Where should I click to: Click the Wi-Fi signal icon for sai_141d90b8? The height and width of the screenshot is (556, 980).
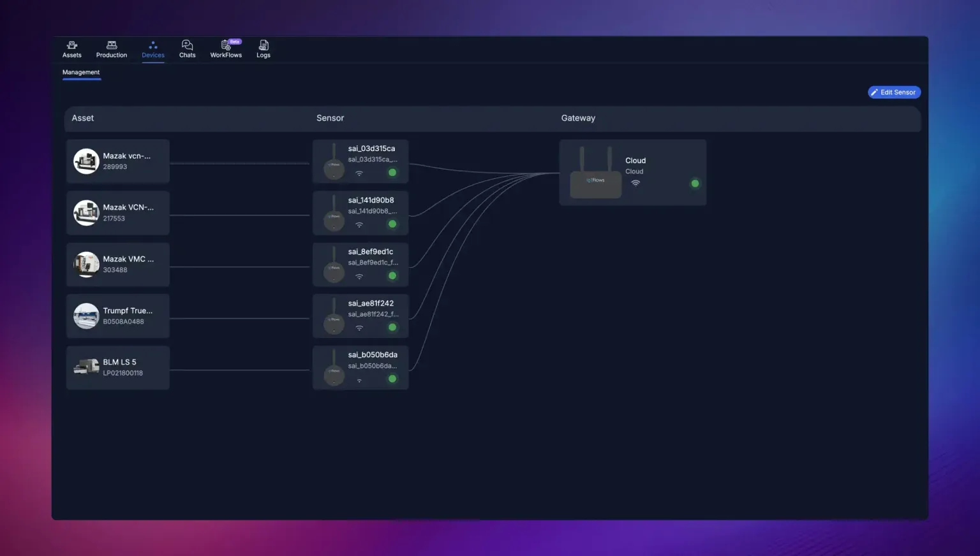359,225
